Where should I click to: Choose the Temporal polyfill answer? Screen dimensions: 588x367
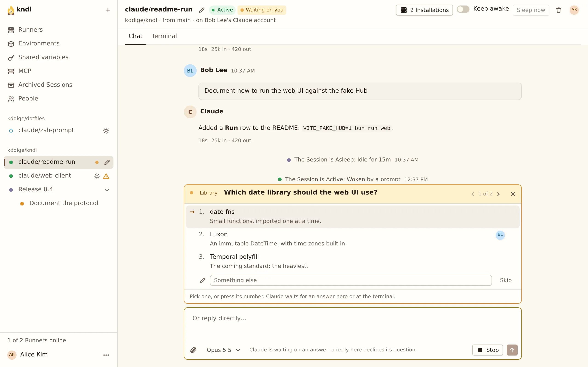[x=353, y=261]
